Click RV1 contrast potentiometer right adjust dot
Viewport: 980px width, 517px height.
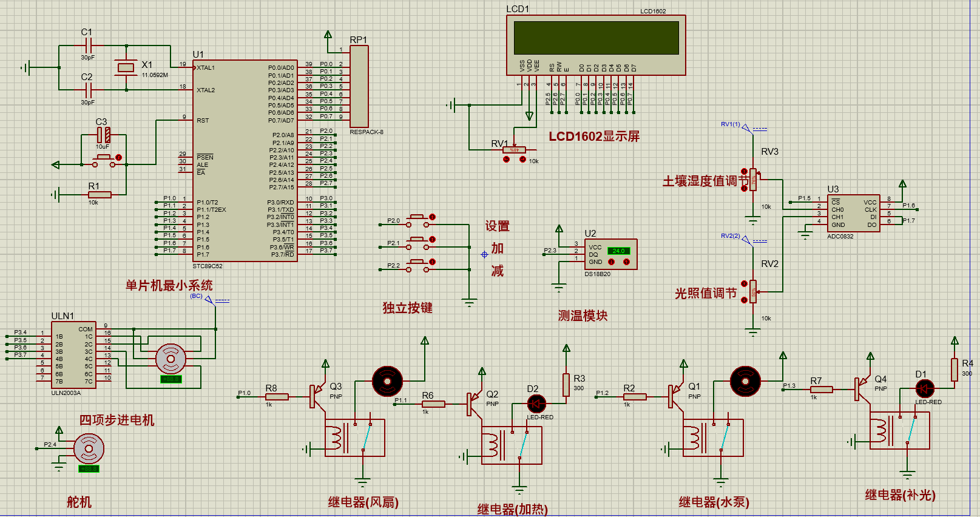point(522,159)
